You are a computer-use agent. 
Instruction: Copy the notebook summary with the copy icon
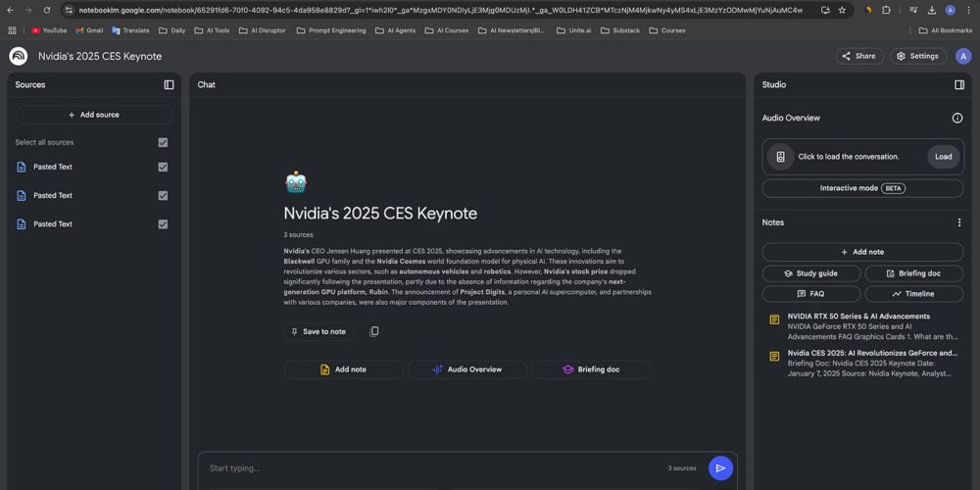point(373,331)
